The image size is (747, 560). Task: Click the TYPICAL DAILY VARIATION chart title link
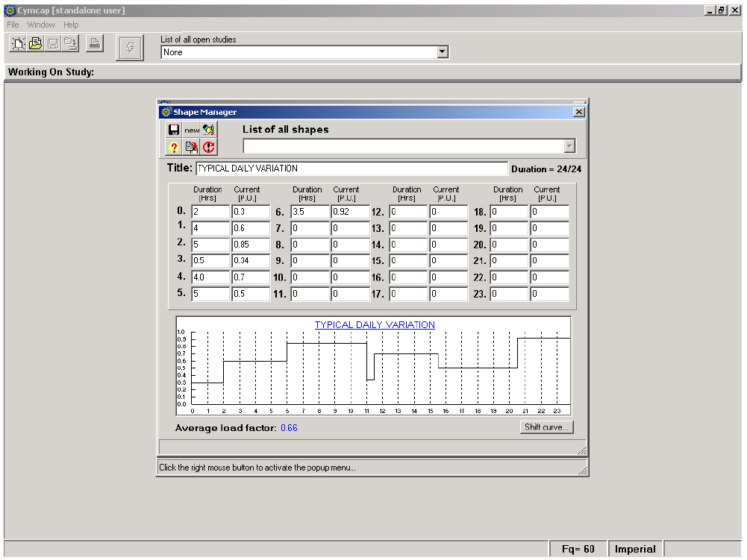(375, 325)
